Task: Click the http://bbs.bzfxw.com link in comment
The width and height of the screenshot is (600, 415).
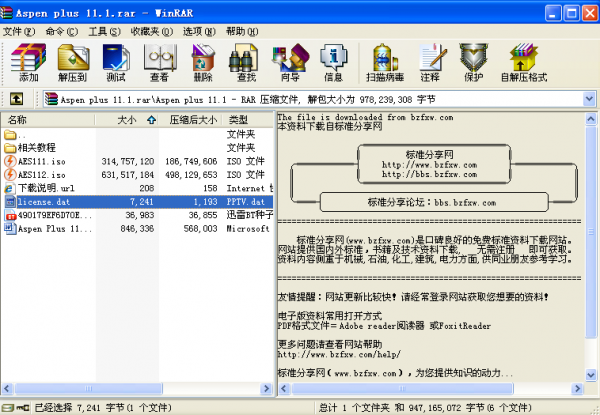Action: click(x=429, y=174)
